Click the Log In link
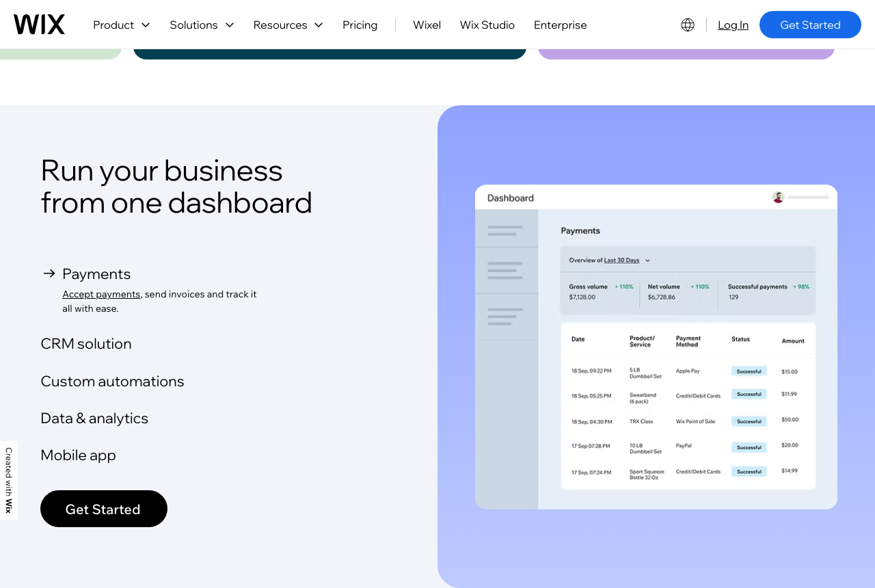The height and width of the screenshot is (588, 875). (x=733, y=25)
